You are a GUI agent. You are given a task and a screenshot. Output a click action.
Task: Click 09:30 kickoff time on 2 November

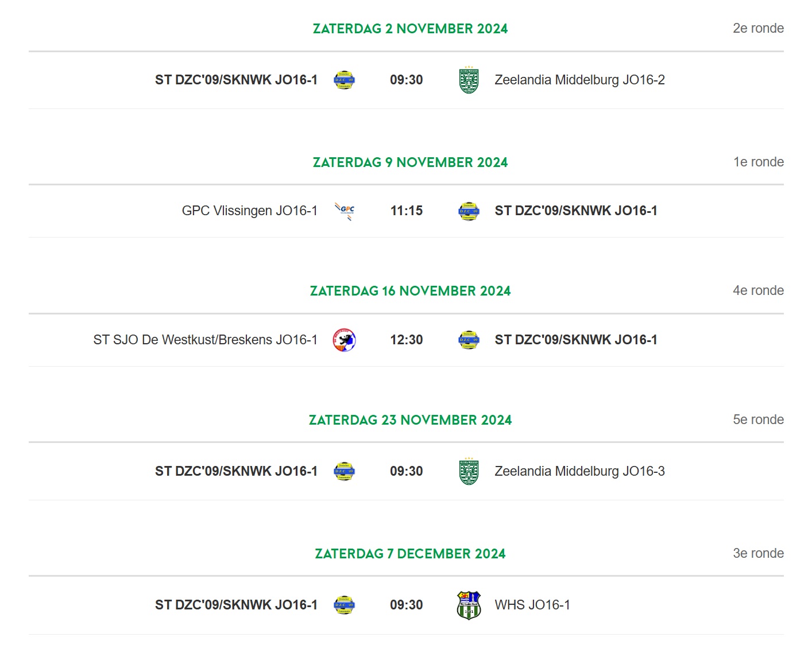point(407,80)
